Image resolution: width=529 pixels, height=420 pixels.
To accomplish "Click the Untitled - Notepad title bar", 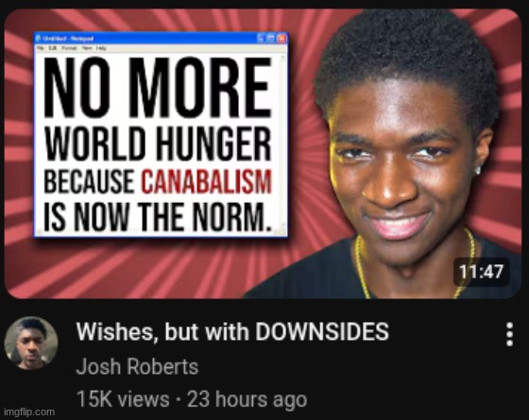I will (x=162, y=38).
